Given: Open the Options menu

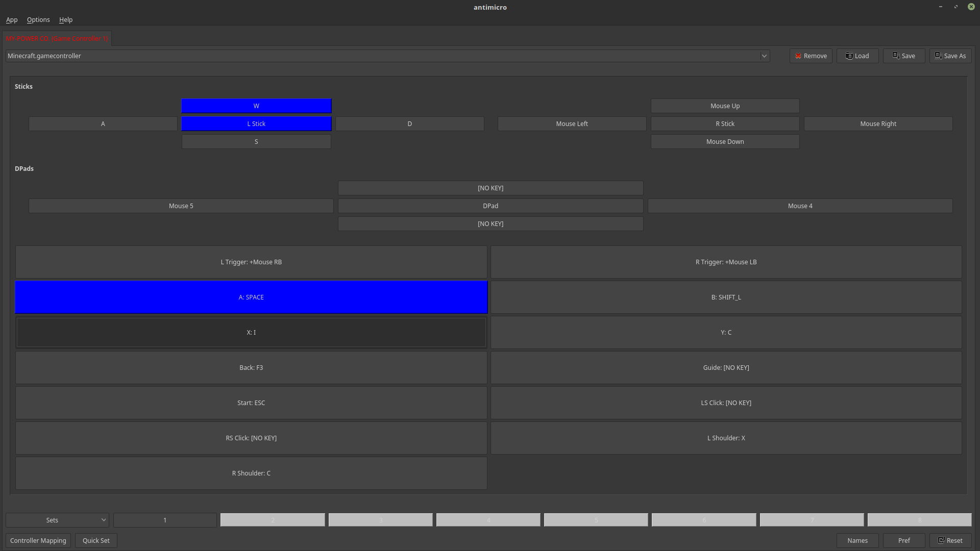Looking at the screenshot, I should [38, 19].
